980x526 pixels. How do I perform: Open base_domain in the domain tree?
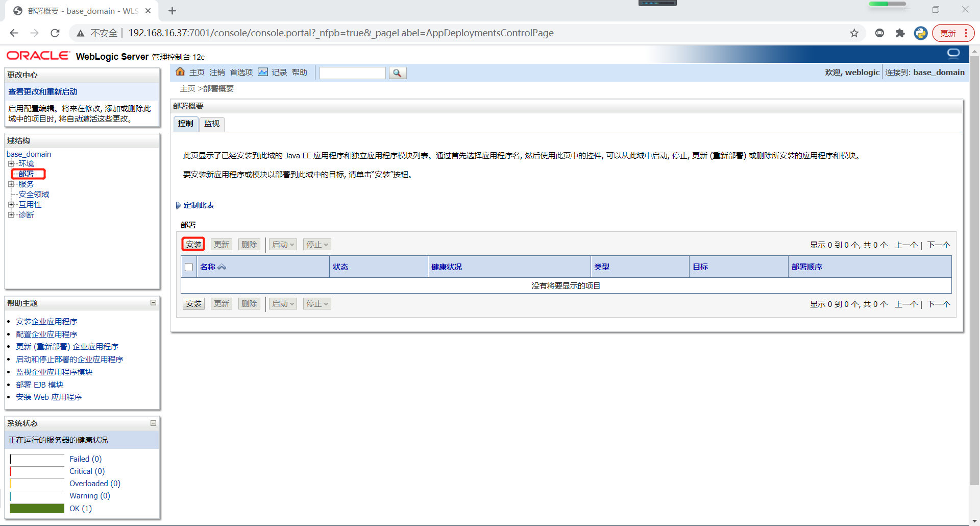point(29,154)
